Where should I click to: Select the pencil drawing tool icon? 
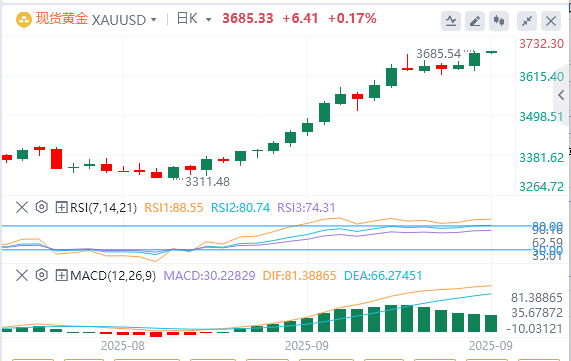tap(475, 21)
